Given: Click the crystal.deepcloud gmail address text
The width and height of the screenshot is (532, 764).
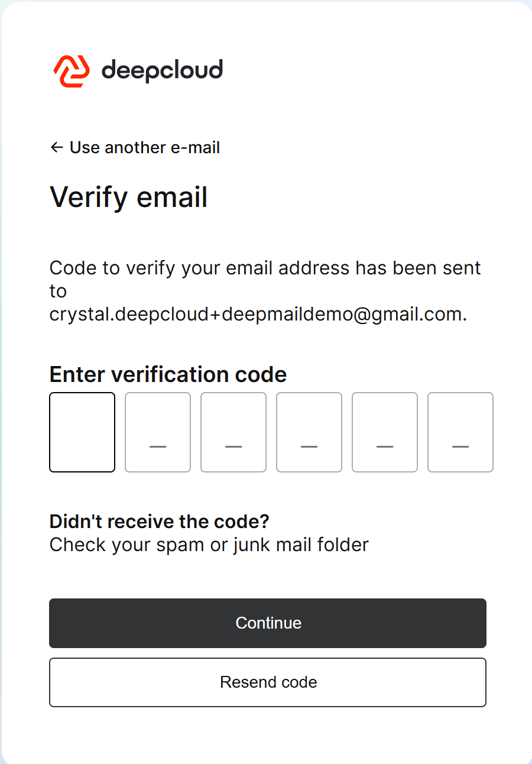Looking at the screenshot, I should coord(258,315).
